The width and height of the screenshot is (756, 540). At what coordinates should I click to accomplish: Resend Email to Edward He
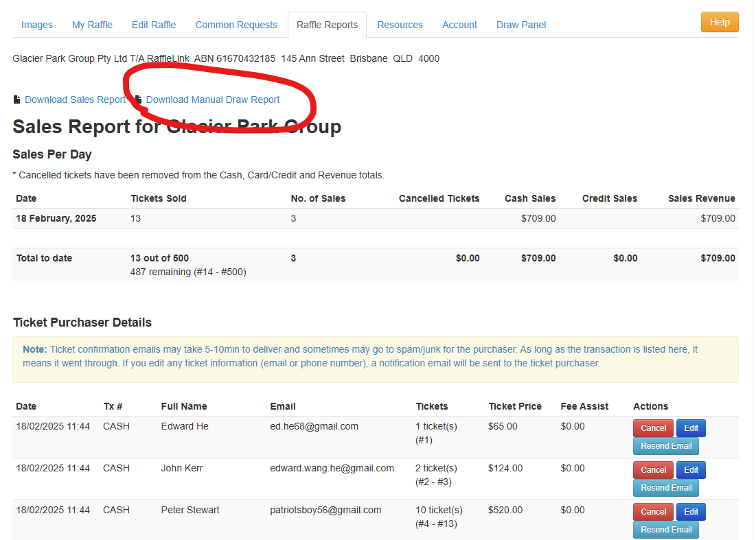tap(665, 446)
